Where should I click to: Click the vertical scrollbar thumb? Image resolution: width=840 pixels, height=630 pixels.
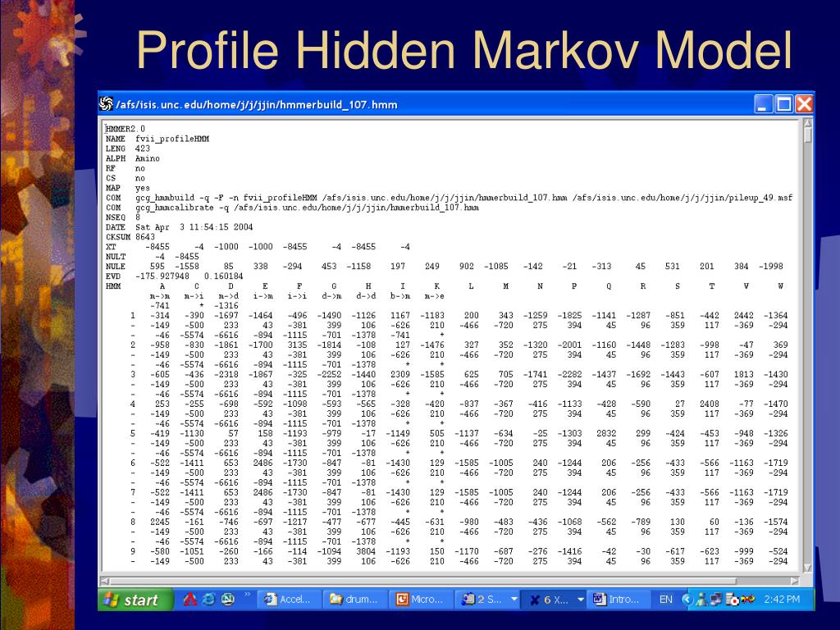click(x=807, y=135)
